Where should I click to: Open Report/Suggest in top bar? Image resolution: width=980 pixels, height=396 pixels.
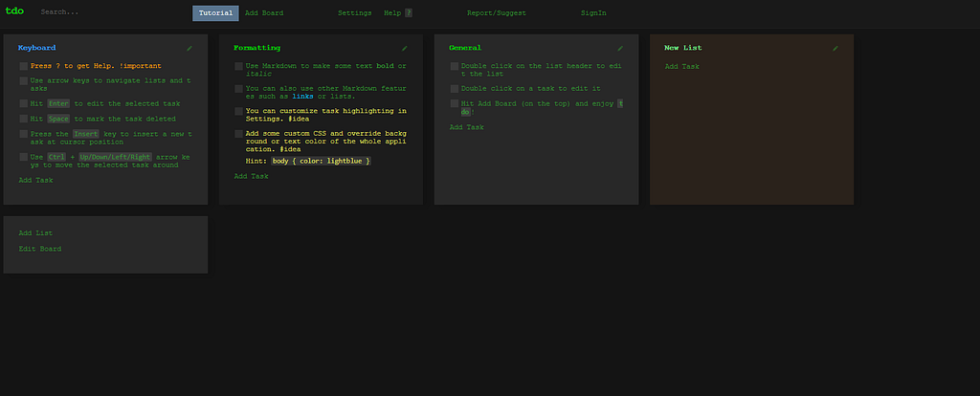[497, 13]
